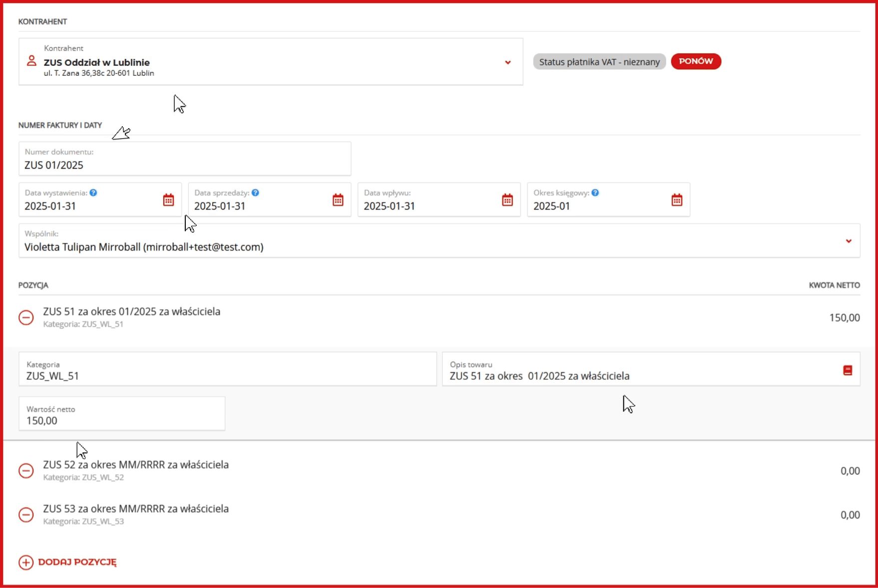Click the address ul. T. Zana 36,38c text
The width and height of the screenshot is (878, 588).
(x=99, y=73)
